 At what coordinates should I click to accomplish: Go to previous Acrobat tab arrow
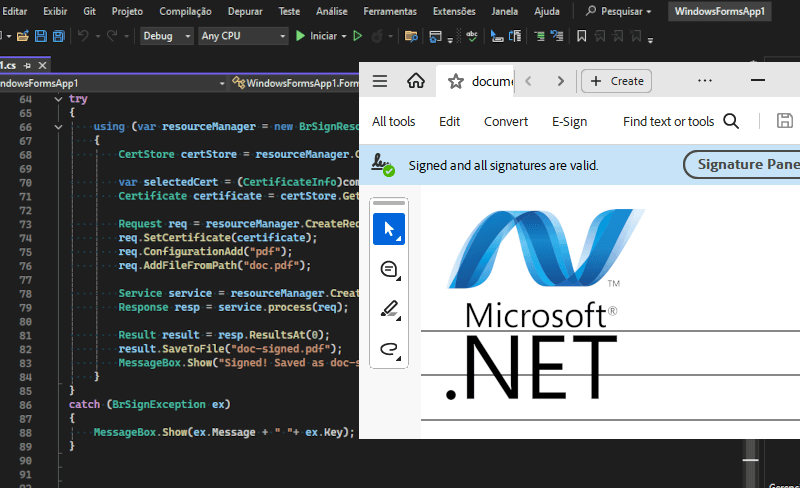[x=529, y=81]
